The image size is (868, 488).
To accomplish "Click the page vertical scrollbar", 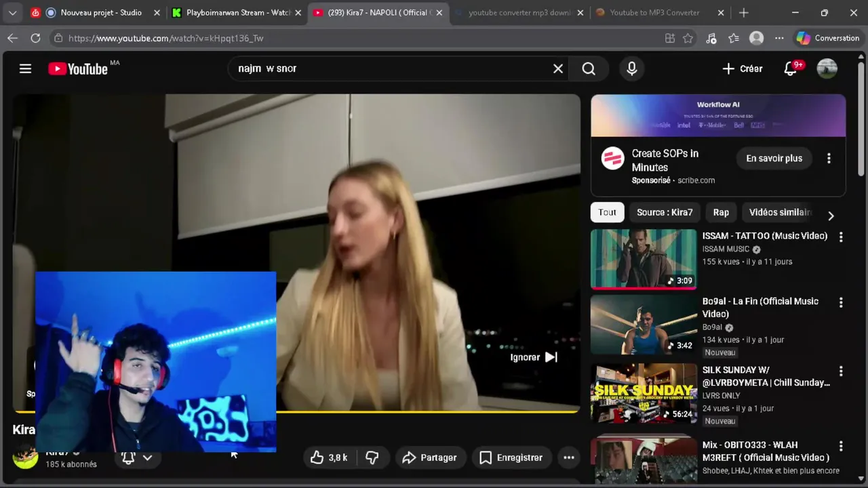I will 862,119.
